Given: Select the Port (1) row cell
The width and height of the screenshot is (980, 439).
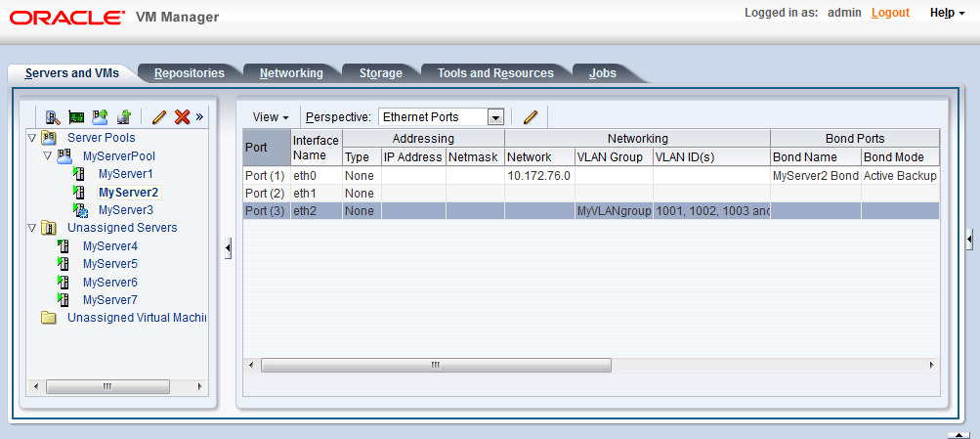Looking at the screenshot, I should (x=267, y=176).
